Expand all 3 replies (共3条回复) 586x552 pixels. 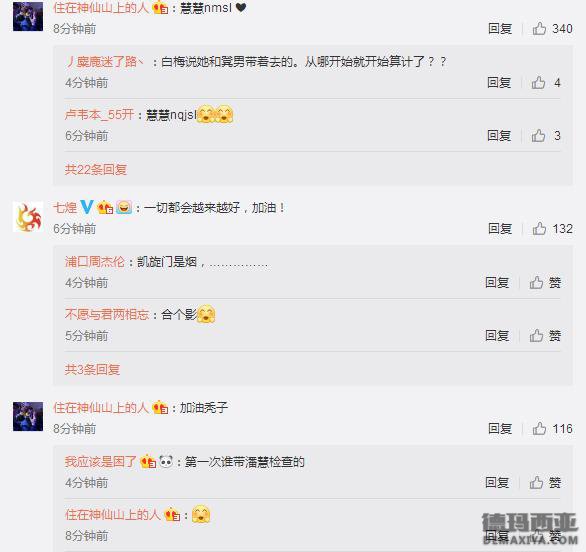pos(92,370)
